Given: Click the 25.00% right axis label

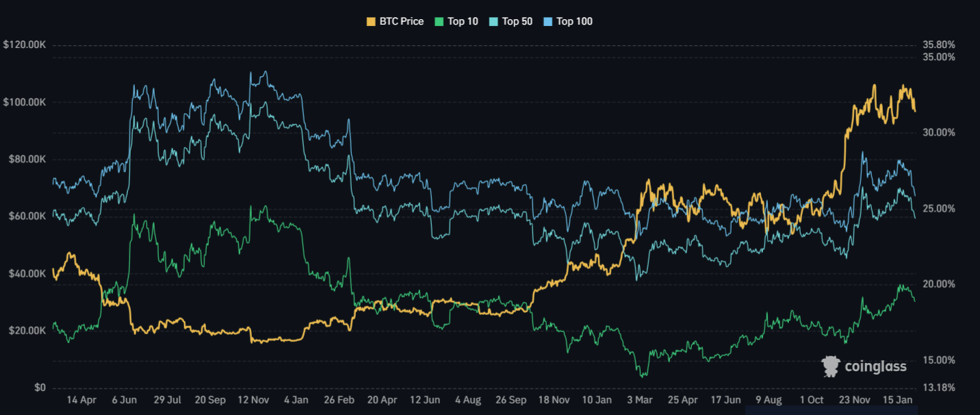Looking at the screenshot, I should pos(939,208).
